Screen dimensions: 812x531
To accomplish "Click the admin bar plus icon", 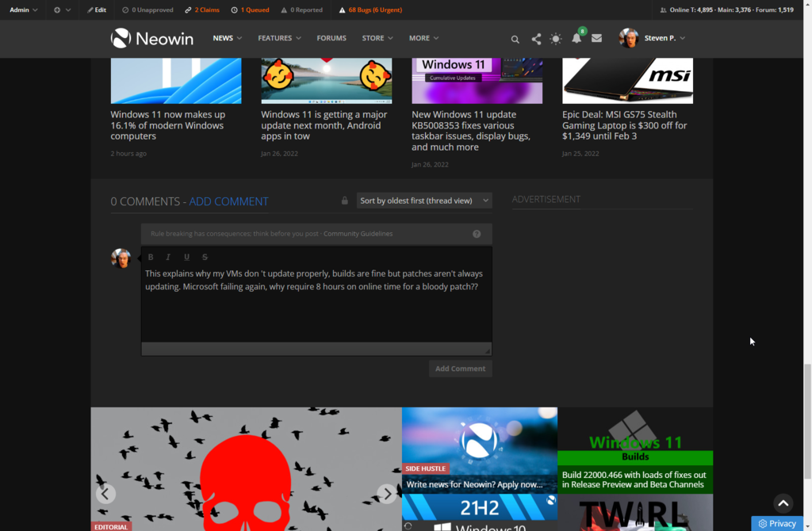I will pos(57,10).
